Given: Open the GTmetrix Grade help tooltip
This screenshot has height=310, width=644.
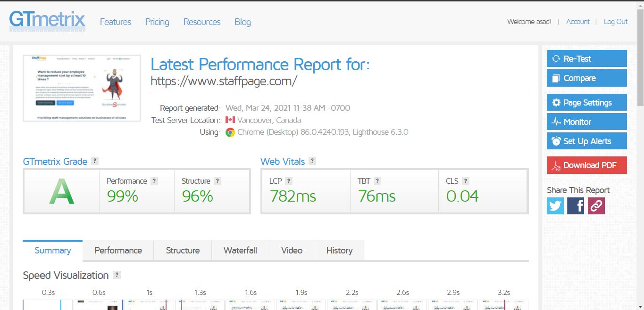Looking at the screenshot, I should [95, 161].
